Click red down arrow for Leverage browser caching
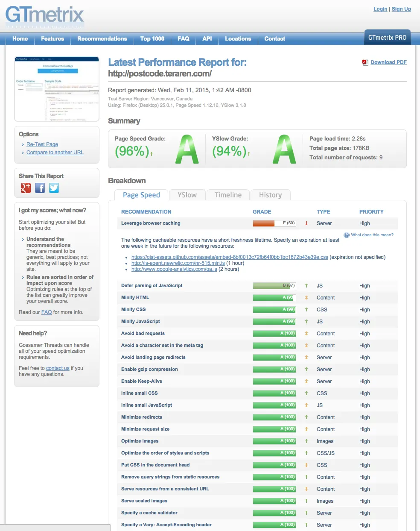 pos(306,223)
